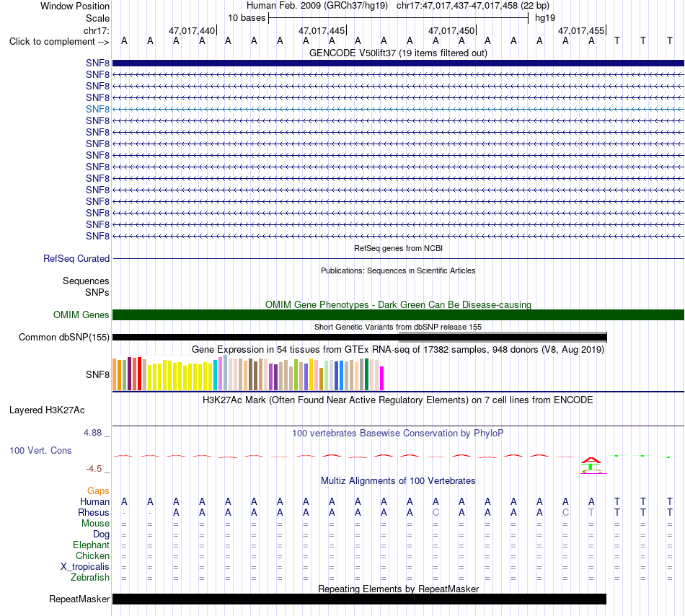Select the 'Window Position' label
Screen dimensions: 685x616
click(75, 6)
